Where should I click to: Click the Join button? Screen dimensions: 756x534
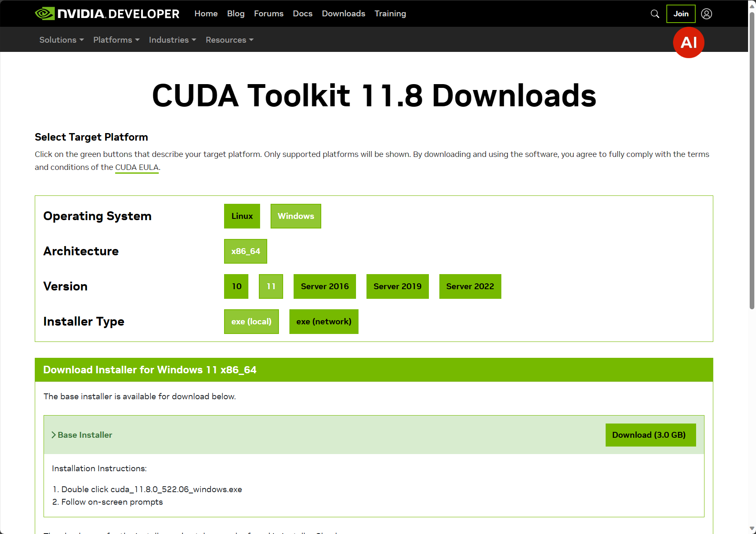[681, 14]
